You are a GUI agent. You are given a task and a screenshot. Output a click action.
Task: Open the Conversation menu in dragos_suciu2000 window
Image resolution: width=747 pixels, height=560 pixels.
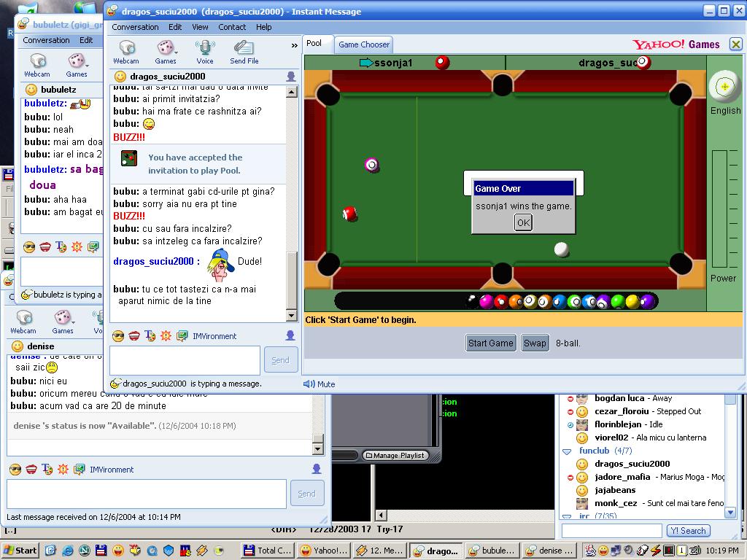[x=135, y=27]
